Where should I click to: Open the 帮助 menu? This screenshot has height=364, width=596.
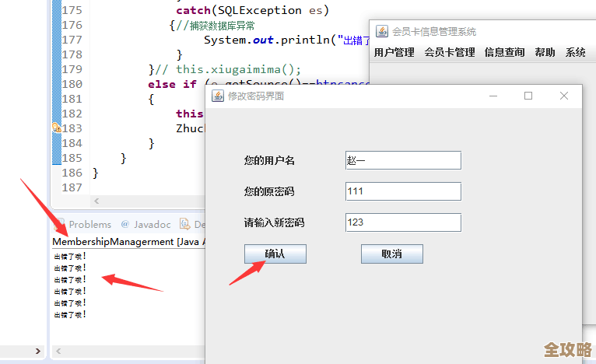[545, 53]
